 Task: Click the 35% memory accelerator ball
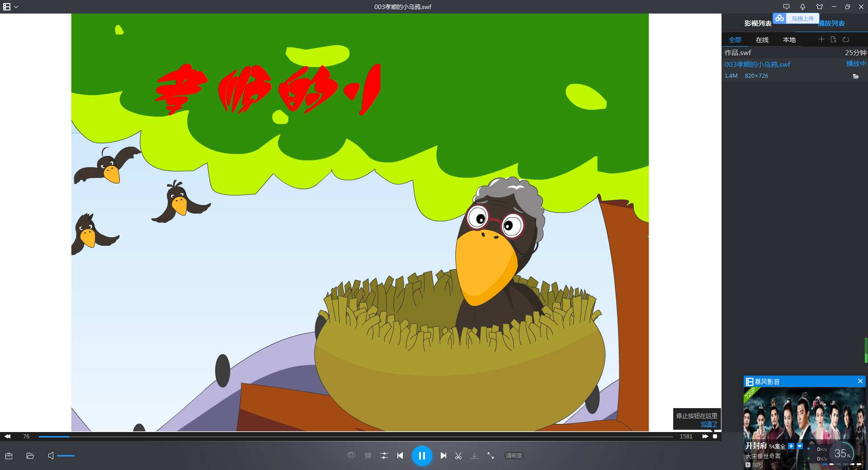tap(842, 453)
